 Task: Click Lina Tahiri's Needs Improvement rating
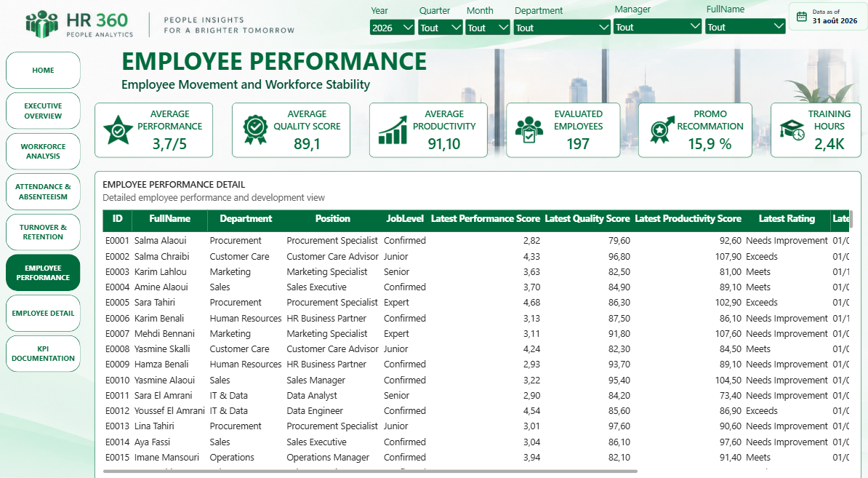pyautogui.click(x=787, y=426)
